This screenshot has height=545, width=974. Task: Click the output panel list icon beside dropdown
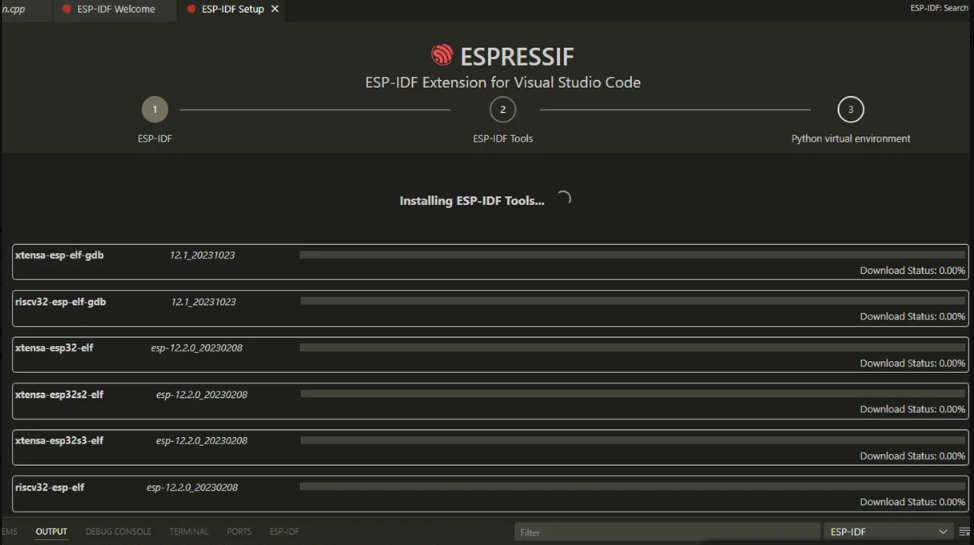(x=964, y=532)
